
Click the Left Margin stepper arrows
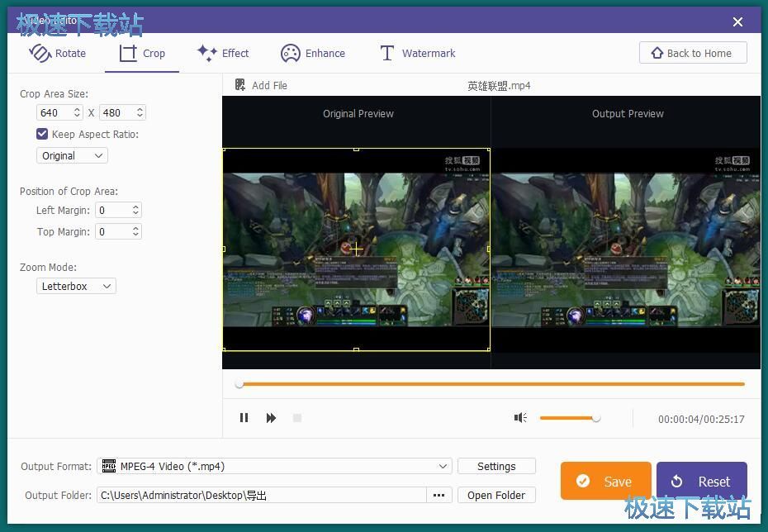(135, 210)
